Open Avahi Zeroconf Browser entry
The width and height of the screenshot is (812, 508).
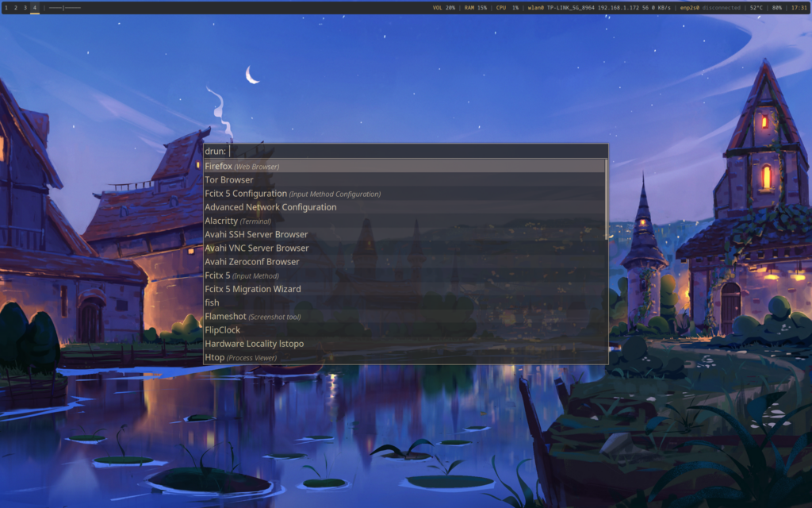point(252,262)
